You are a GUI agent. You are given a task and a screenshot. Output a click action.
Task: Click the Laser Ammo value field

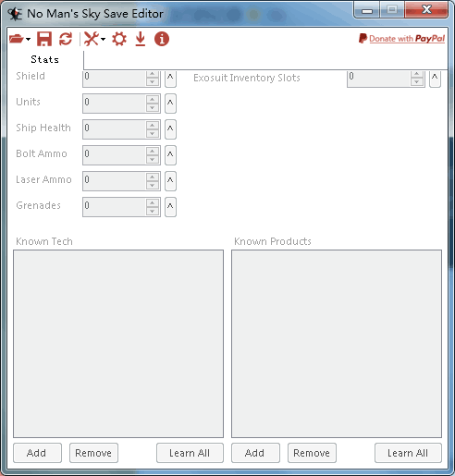pos(114,181)
